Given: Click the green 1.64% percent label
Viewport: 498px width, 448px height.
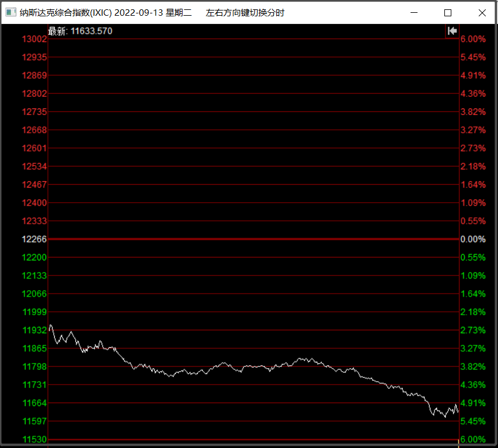Looking at the screenshot, I should tap(473, 294).
